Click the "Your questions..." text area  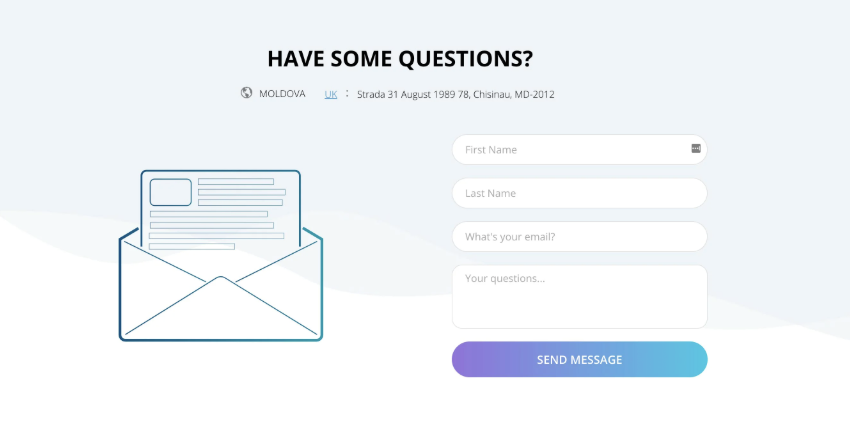click(579, 296)
